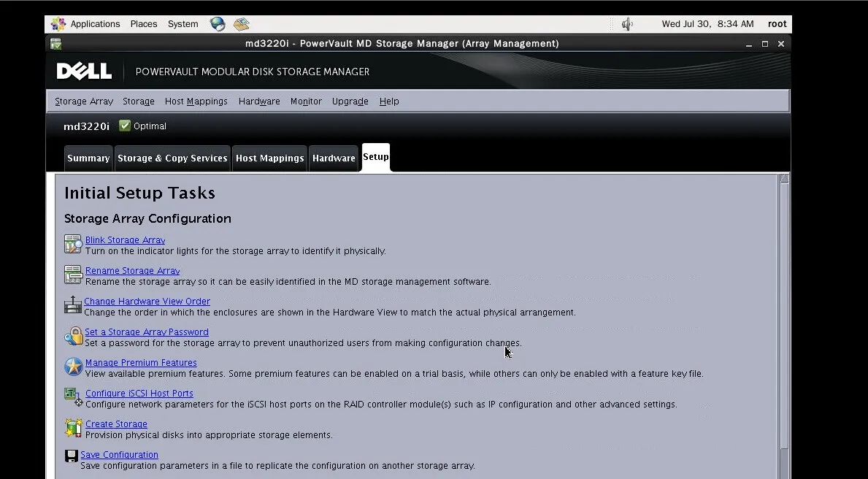Click the vertical scrollbar up arrow
This screenshot has width=868, height=479.
click(784, 179)
